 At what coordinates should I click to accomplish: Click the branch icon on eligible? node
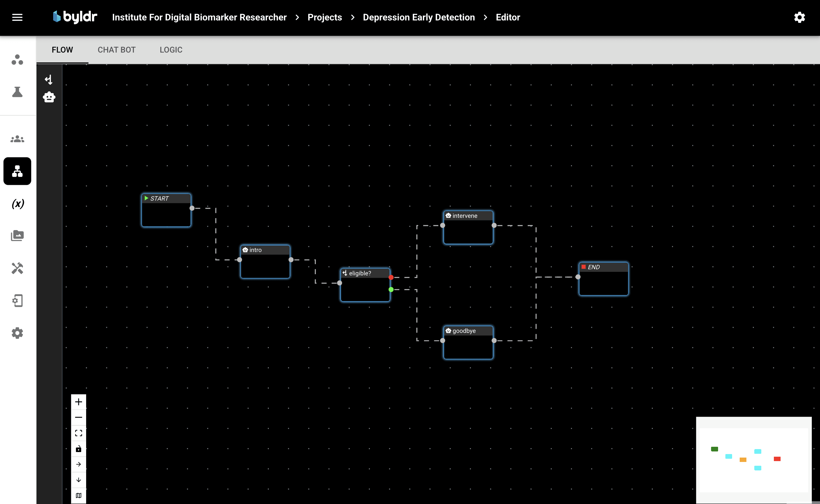point(345,273)
